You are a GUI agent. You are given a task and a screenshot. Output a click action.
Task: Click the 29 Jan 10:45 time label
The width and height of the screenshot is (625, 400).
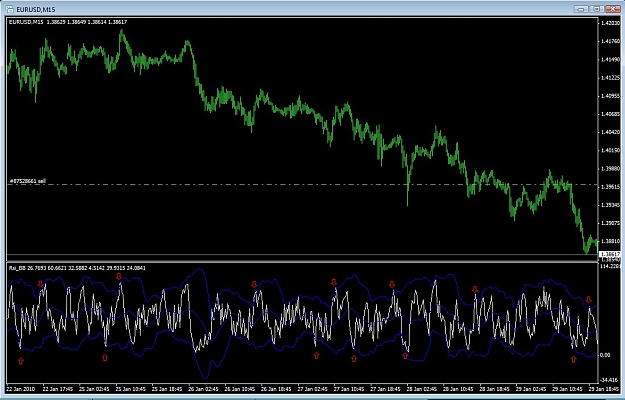567,389
